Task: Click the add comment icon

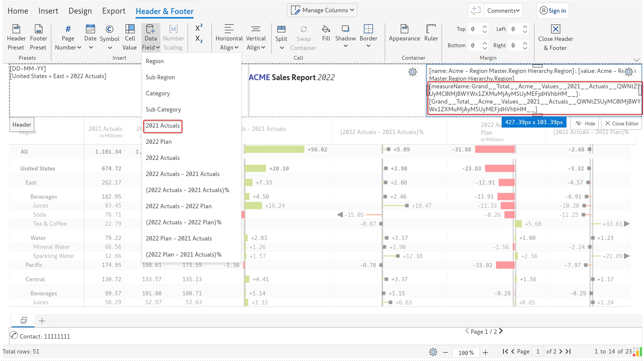Action: (x=475, y=11)
